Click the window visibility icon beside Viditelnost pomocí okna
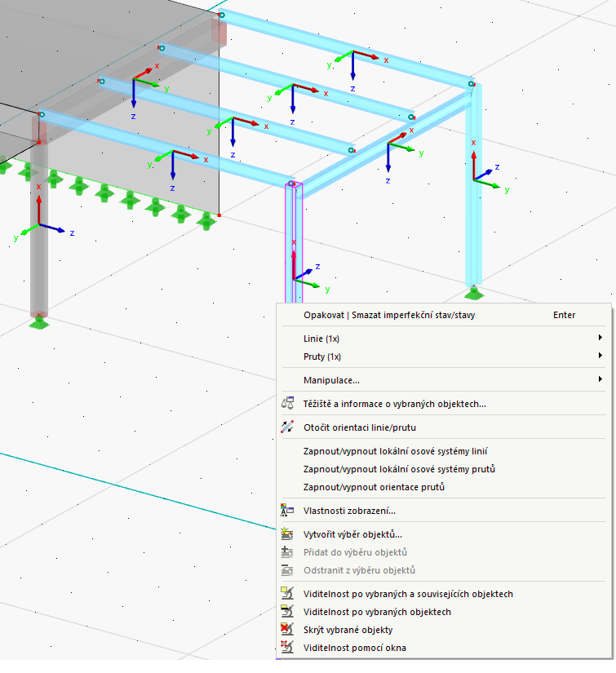The width and height of the screenshot is (616, 673). (287, 647)
